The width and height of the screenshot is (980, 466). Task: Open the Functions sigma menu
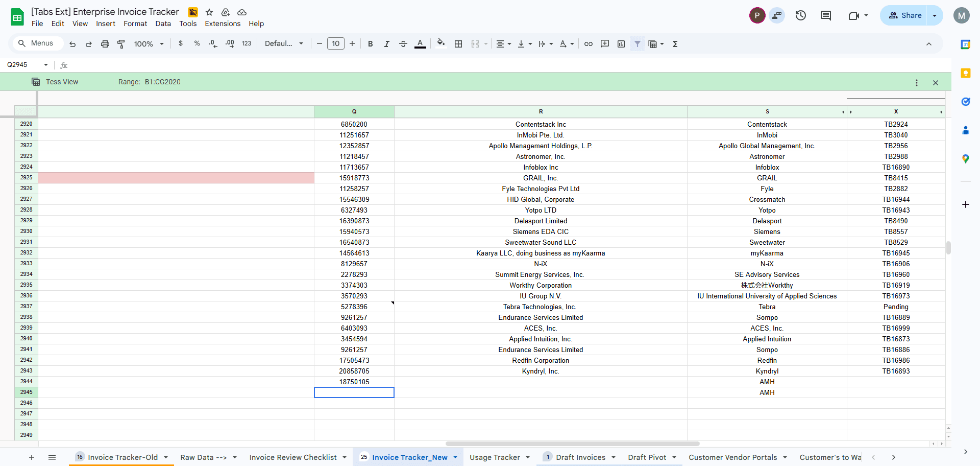(675, 44)
